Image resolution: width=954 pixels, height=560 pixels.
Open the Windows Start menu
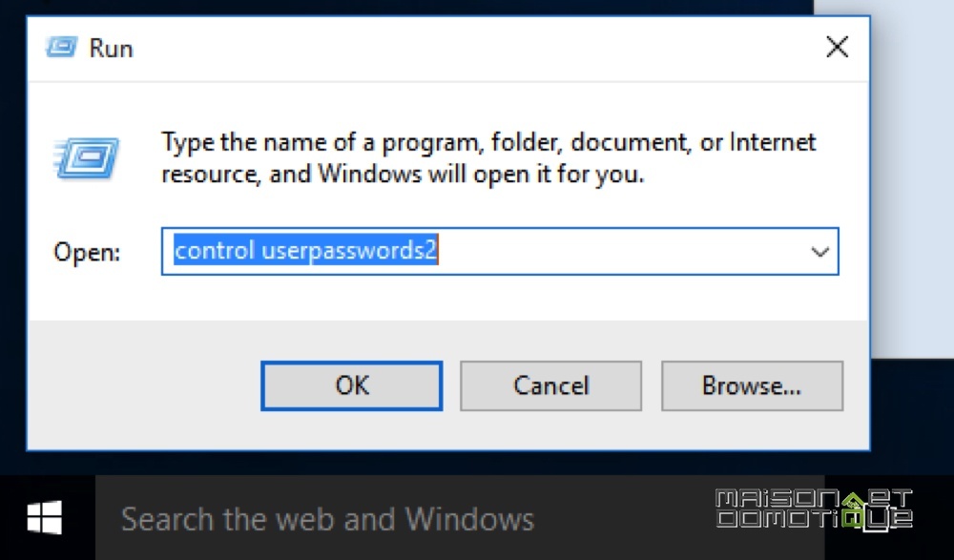click(45, 517)
